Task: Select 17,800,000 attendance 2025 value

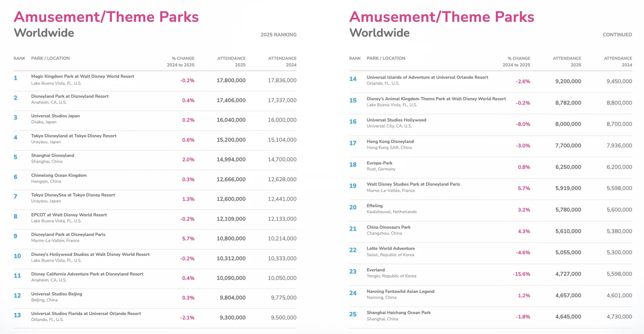Action: point(231,81)
